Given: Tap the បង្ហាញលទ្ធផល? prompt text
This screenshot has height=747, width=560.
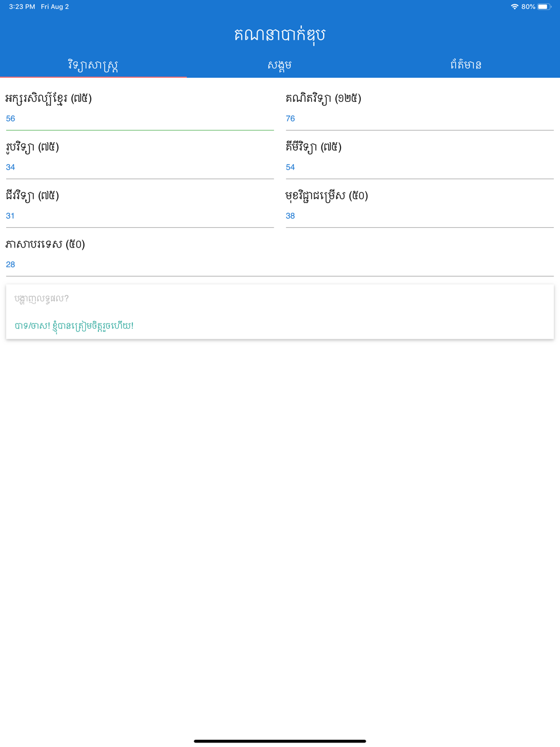Looking at the screenshot, I should click(x=41, y=298).
